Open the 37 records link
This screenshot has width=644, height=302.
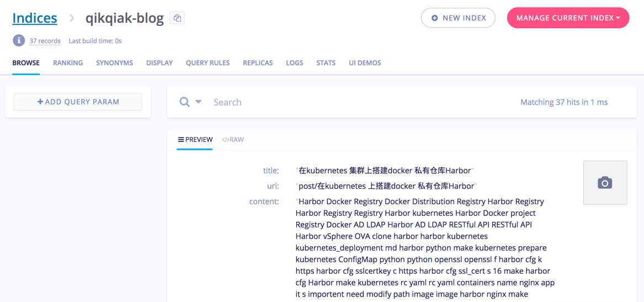tap(45, 41)
